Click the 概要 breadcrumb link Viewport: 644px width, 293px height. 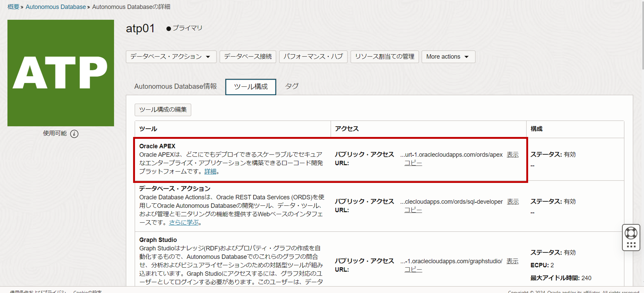[x=13, y=7]
